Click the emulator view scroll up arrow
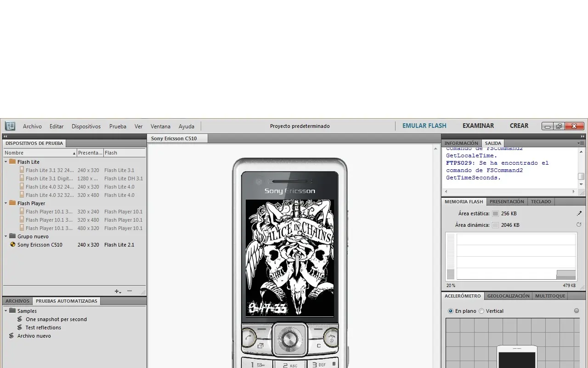 (x=436, y=149)
